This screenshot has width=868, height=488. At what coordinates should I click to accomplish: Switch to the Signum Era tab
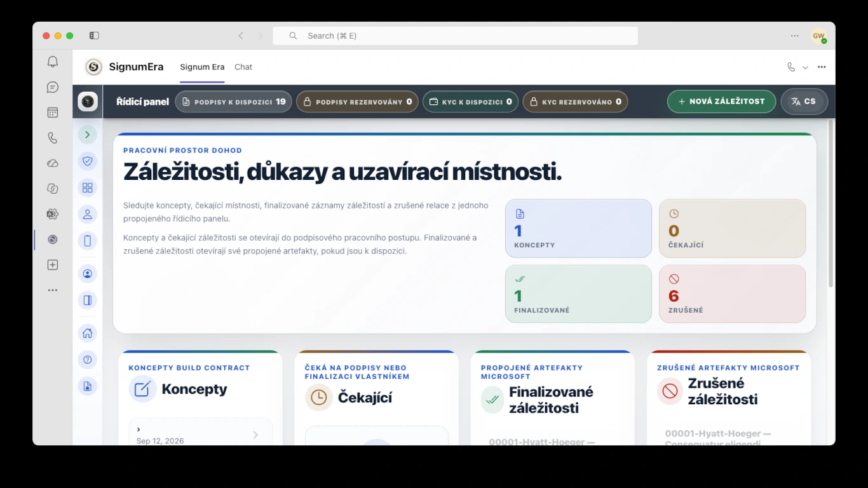pos(202,67)
